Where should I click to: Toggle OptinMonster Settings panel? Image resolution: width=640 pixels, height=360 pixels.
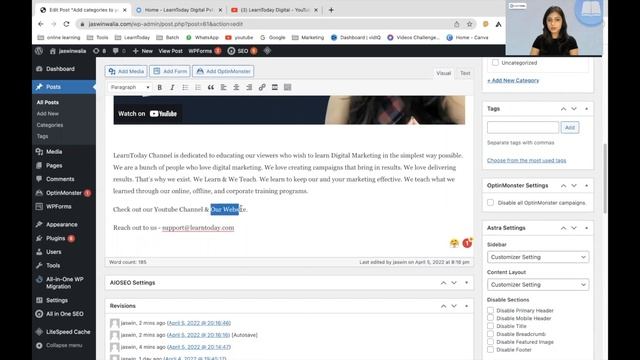pos(586,185)
